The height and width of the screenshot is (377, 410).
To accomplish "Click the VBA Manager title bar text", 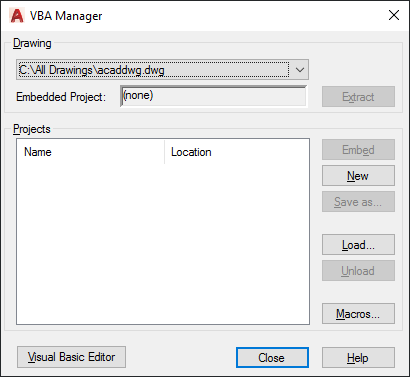I will (66, 16).
